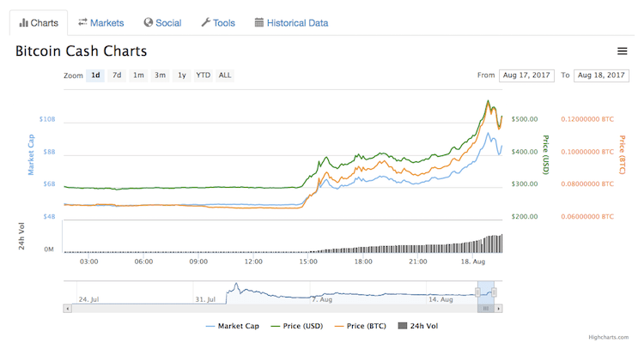The height and width of the screenshot is (349, 644).
Task: Click the 7. Aug label in navigator
Action: (322, 299)
